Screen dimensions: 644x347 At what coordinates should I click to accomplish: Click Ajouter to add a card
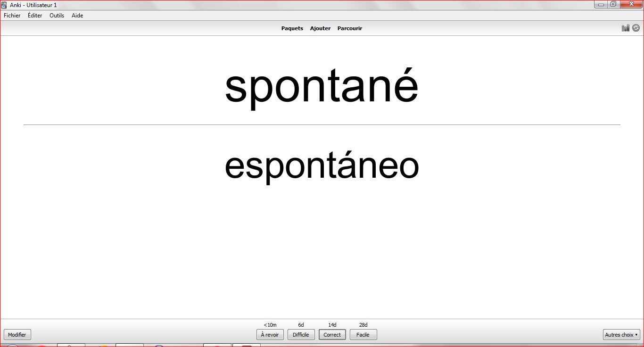tap(320, 28)
